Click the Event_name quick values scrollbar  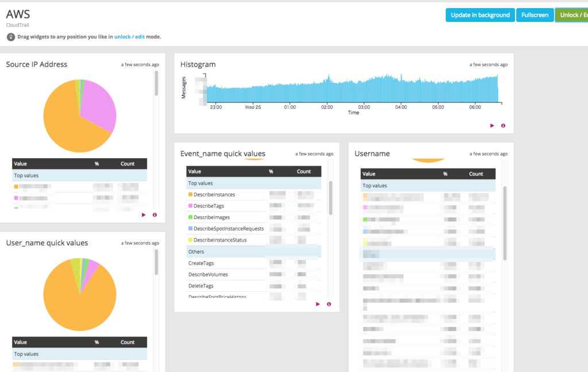[330, 198]
